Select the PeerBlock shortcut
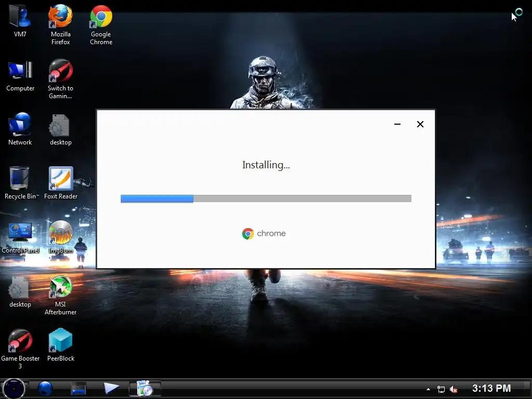The image size is (532, 399). point(61,345)
